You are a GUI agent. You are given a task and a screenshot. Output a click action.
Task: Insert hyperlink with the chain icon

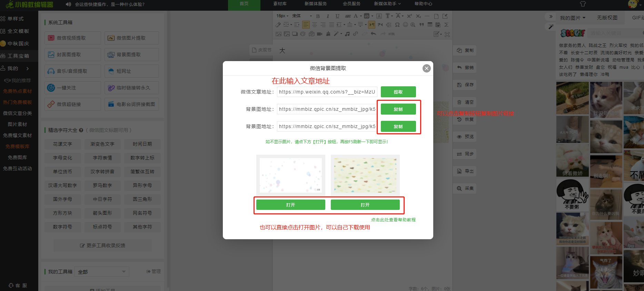point(355,34)
